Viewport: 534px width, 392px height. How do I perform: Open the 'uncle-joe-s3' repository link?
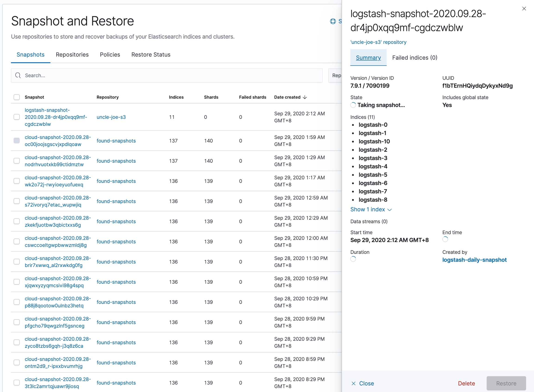coord(378,42)
